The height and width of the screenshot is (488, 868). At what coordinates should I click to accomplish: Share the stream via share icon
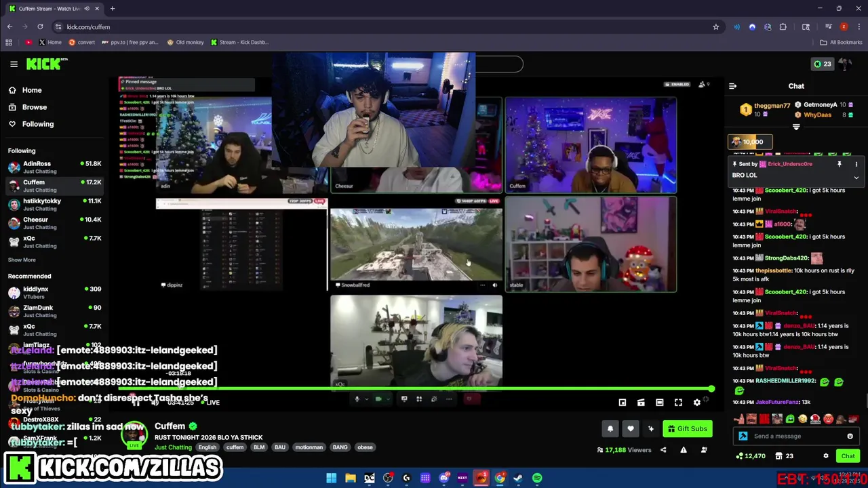coord(663,449)
